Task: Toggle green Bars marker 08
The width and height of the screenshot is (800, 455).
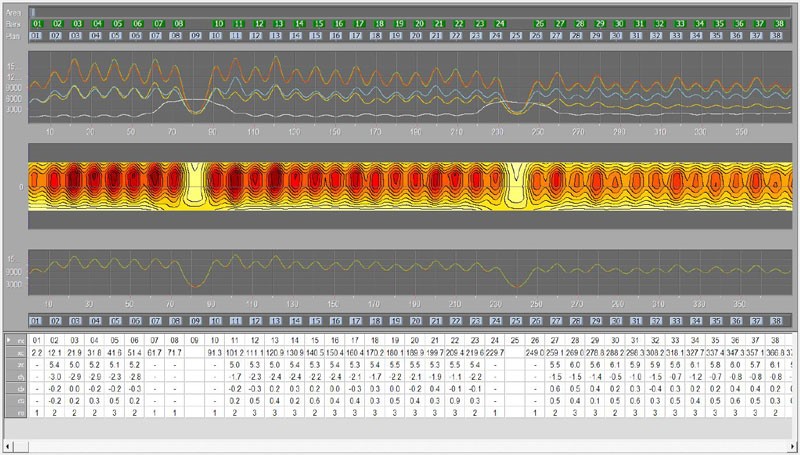Action: point(178,23)
